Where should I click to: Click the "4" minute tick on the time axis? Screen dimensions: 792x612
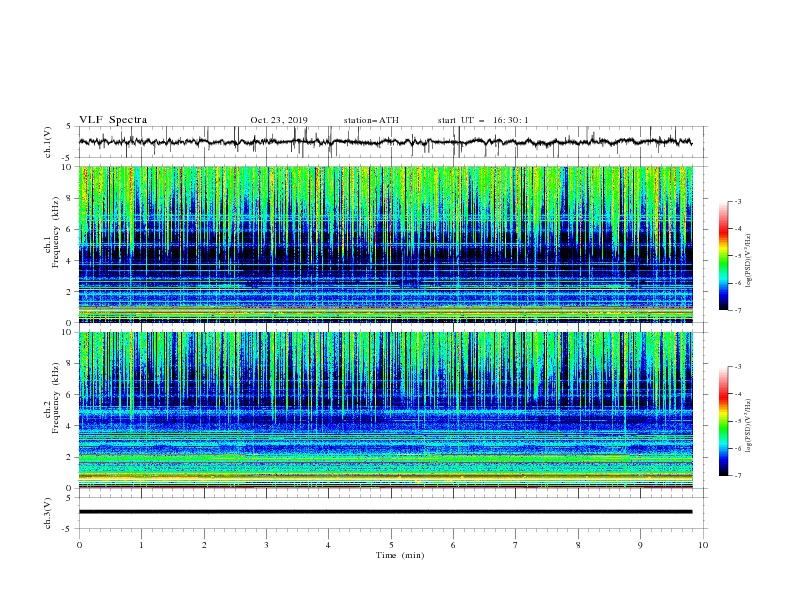[x=328, y=545]
